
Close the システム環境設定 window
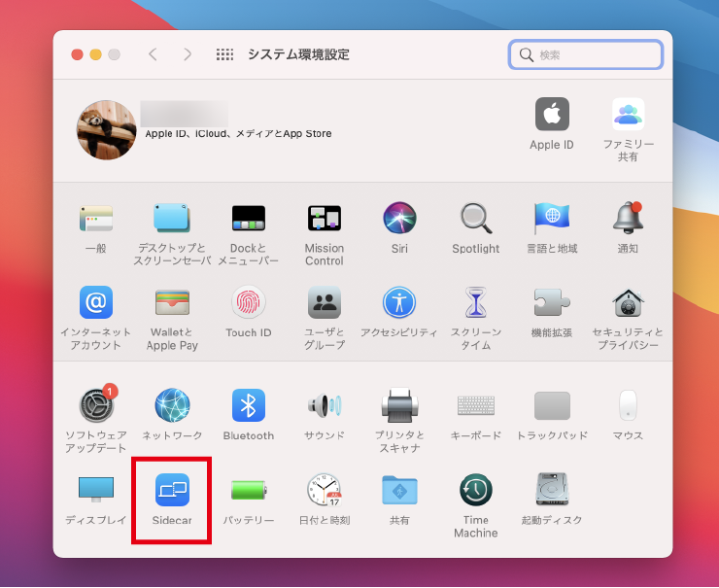(x=77, y=54)
